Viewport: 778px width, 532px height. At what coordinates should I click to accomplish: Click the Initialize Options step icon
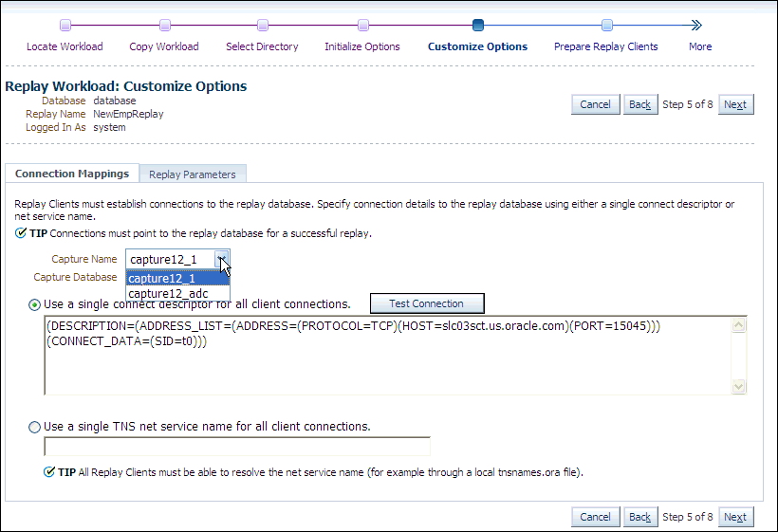point(362,26)
